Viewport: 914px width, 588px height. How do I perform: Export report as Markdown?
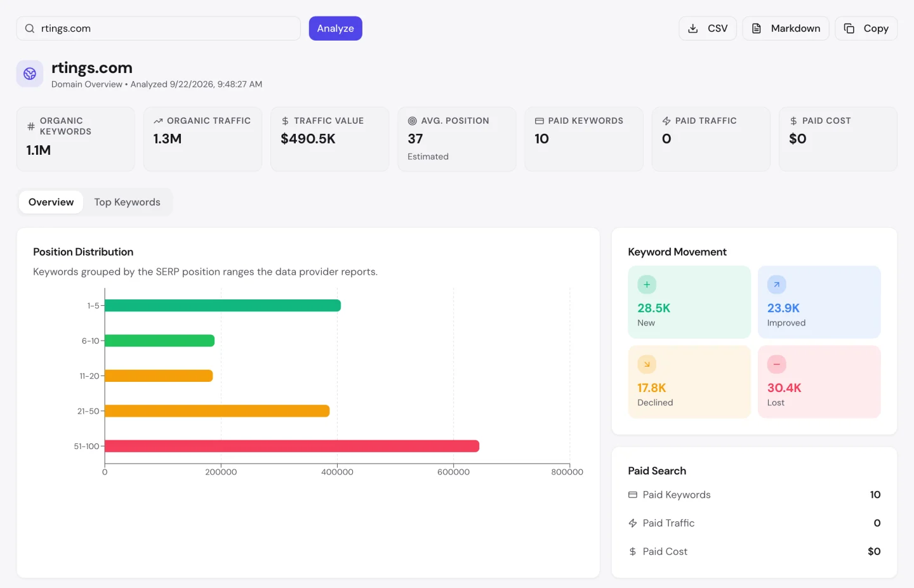click(786, 29)
